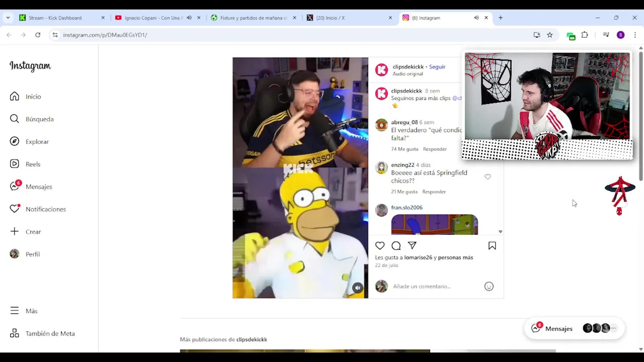This screenshot has width=644, height=362.
Task: View Notificaciones heart icon
Action: 15,209
